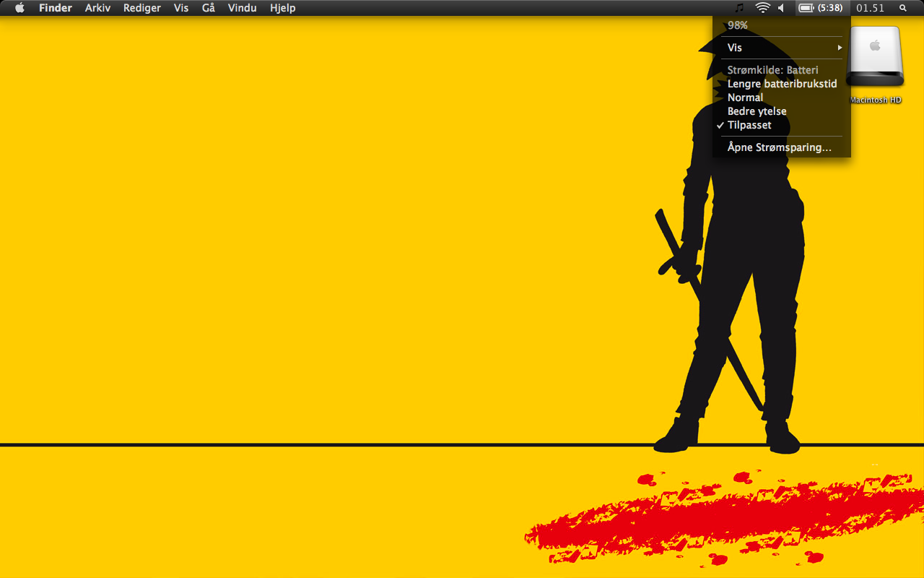The height and width of the screenshot is (578, 924).
Task: Open the Arkiv menu
Action: (97, 8)
